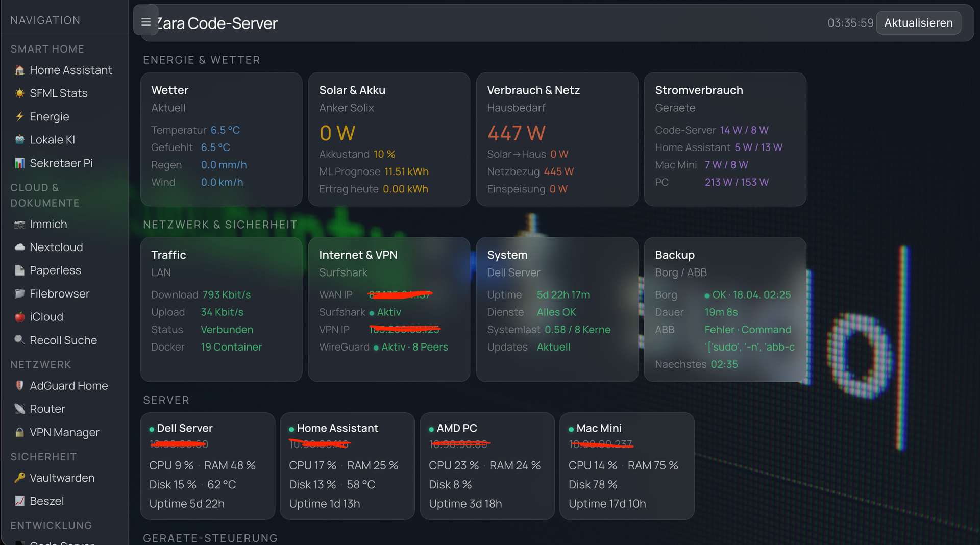
Task: Click the Beszel chart icon
Action: (x=19, y=501)
